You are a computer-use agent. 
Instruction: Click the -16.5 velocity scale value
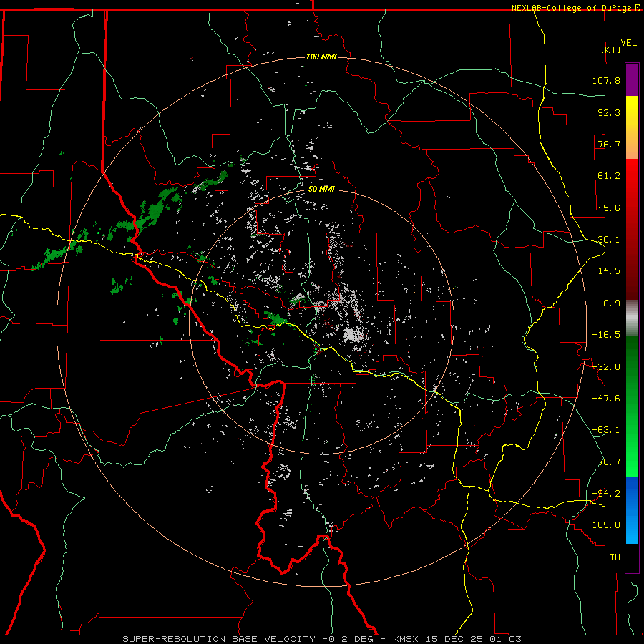606,335
